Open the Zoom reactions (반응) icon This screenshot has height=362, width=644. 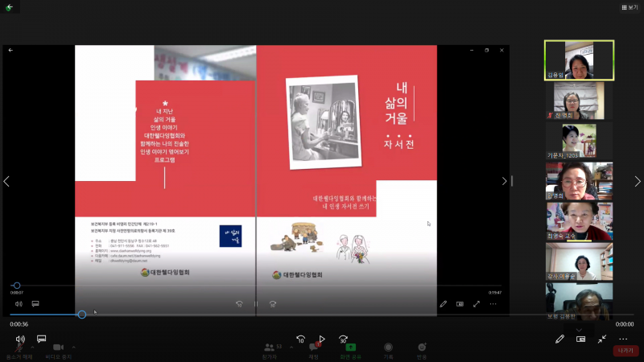point(422,349)
